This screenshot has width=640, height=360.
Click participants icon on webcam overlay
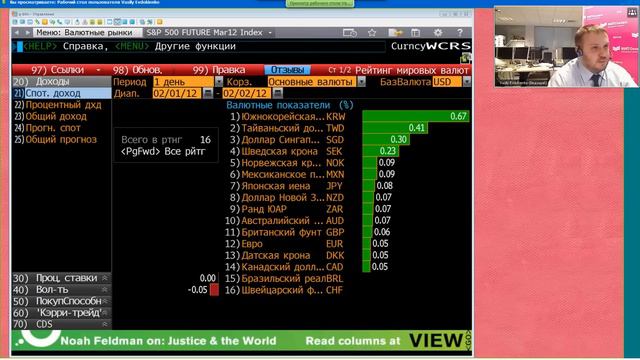[x=632, y=12]
